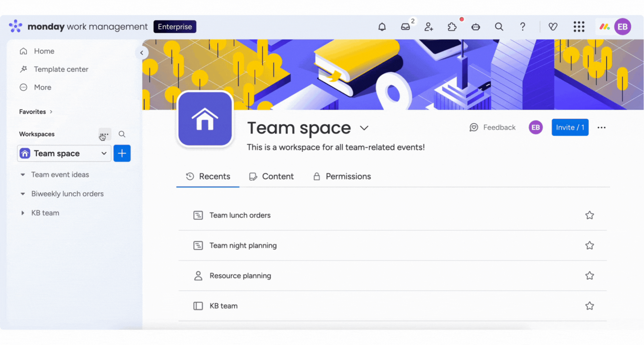Open the inbox tray icon

click(405, 27)
